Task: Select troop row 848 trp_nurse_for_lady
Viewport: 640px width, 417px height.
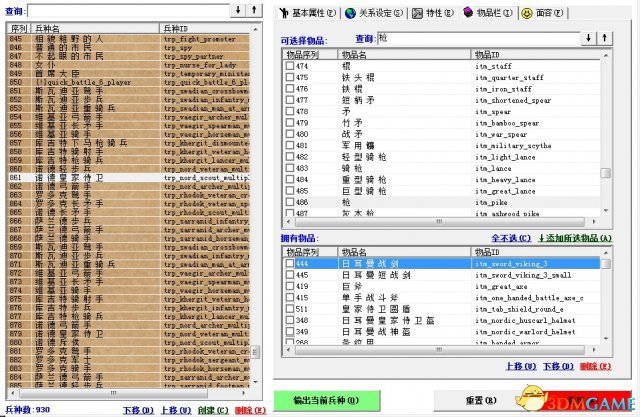Action: (129, 65)
